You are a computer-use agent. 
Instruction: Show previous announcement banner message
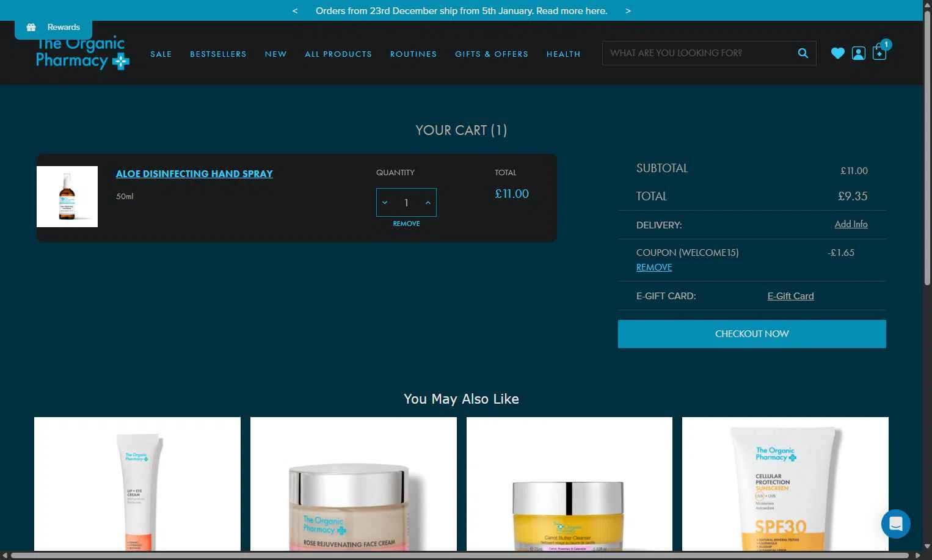coord(295,11)
